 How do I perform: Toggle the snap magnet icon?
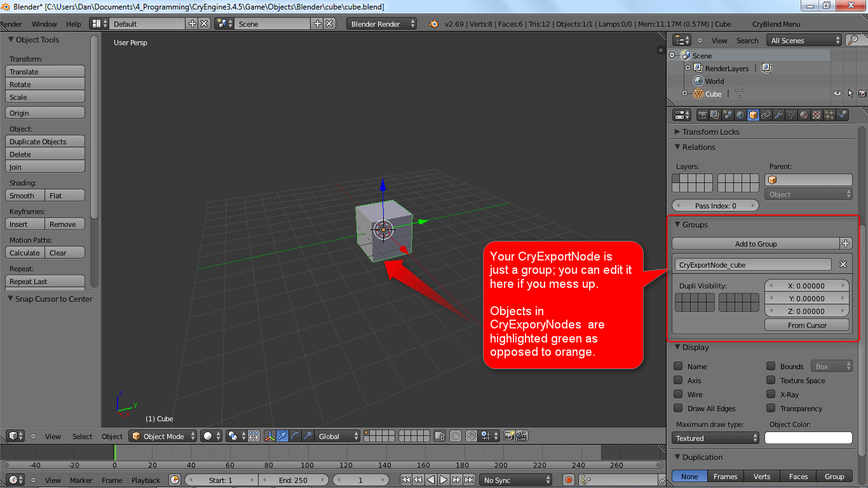click(x=471, y=436)
